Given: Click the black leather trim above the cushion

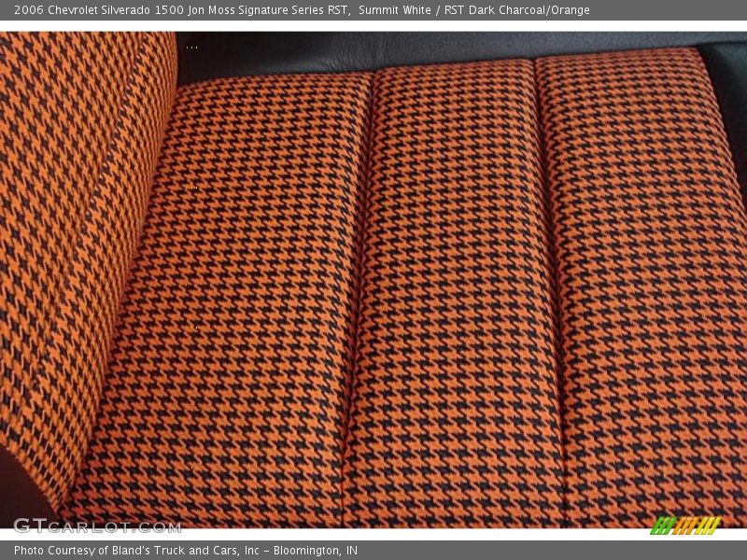Looking at the screenshot, I should point(420,49).
